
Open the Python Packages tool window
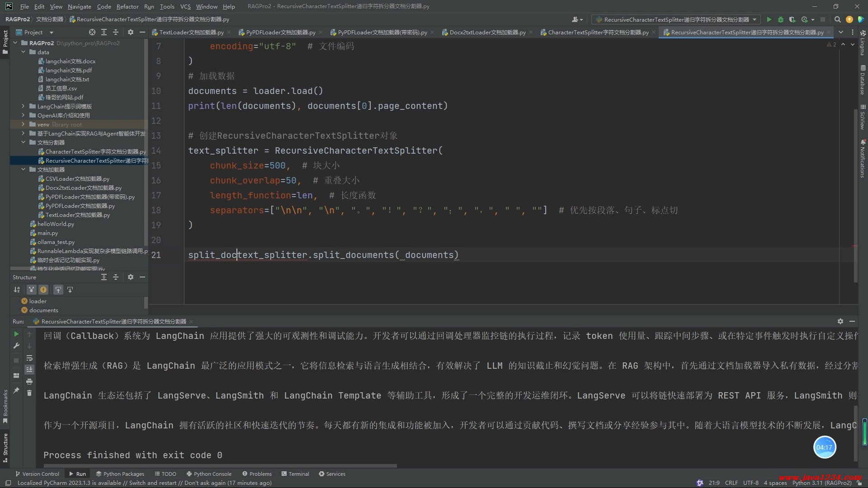[x=120, y=474]
